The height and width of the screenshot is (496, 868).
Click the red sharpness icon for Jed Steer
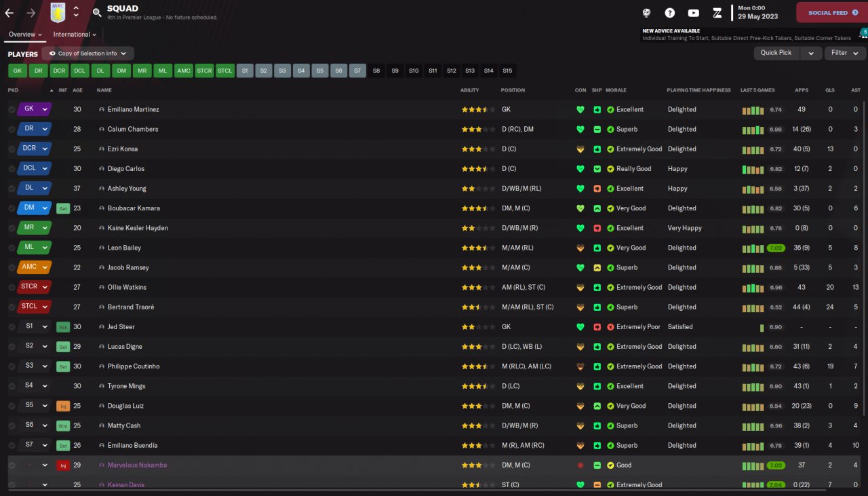pos(597,327)
